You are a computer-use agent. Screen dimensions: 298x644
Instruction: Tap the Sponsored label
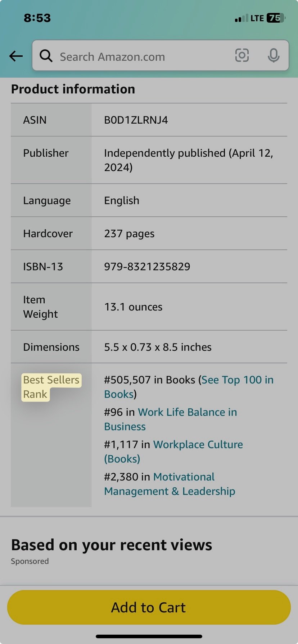click(x=30, y=561)
